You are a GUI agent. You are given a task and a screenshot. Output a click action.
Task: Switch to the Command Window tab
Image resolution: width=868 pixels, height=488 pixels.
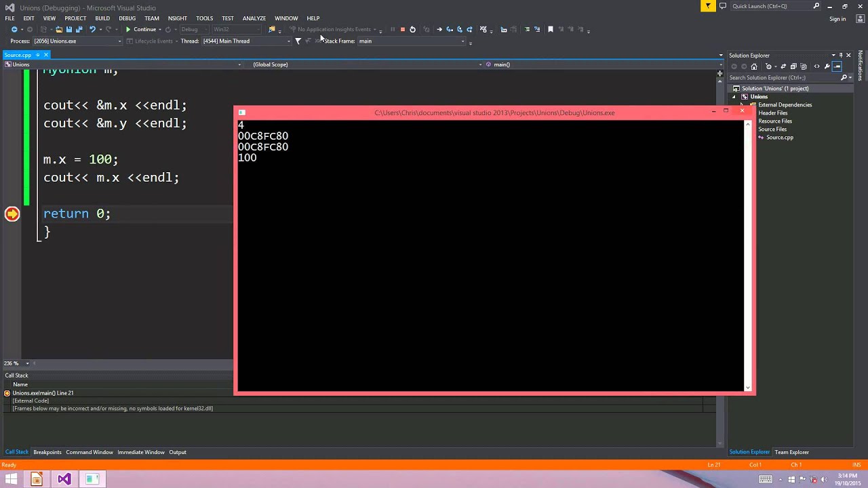point(90,452)
